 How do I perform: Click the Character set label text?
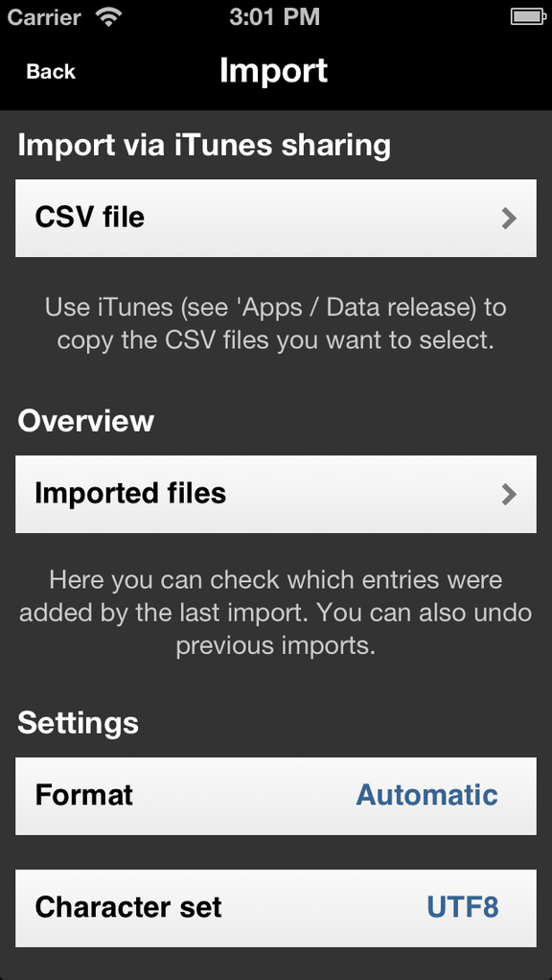[x=128, y=907]
